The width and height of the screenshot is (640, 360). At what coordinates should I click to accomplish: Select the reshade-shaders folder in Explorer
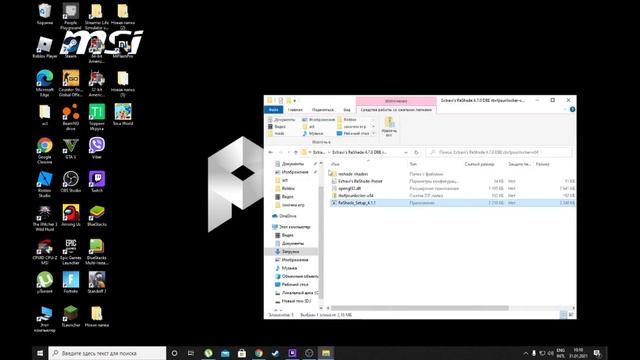tap(353, 174)
